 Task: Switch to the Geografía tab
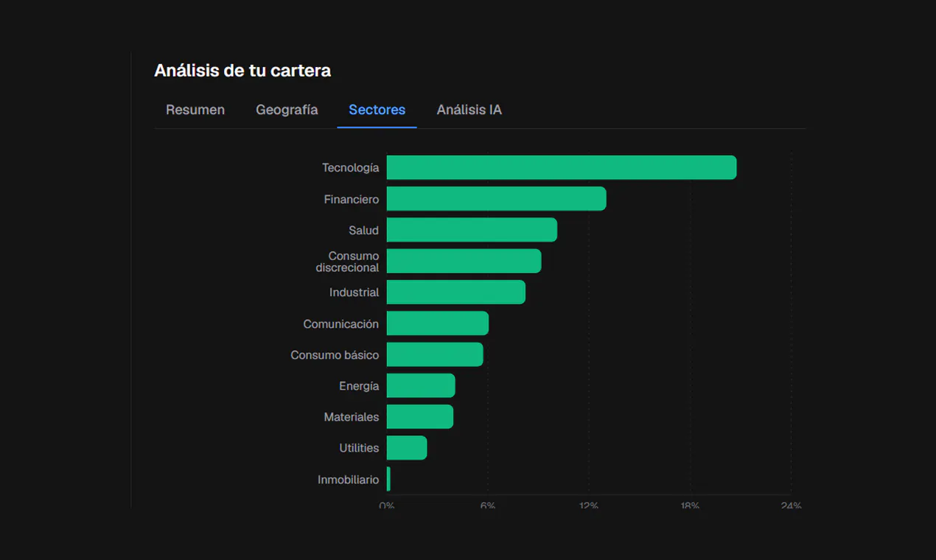[x=287, y=110]
